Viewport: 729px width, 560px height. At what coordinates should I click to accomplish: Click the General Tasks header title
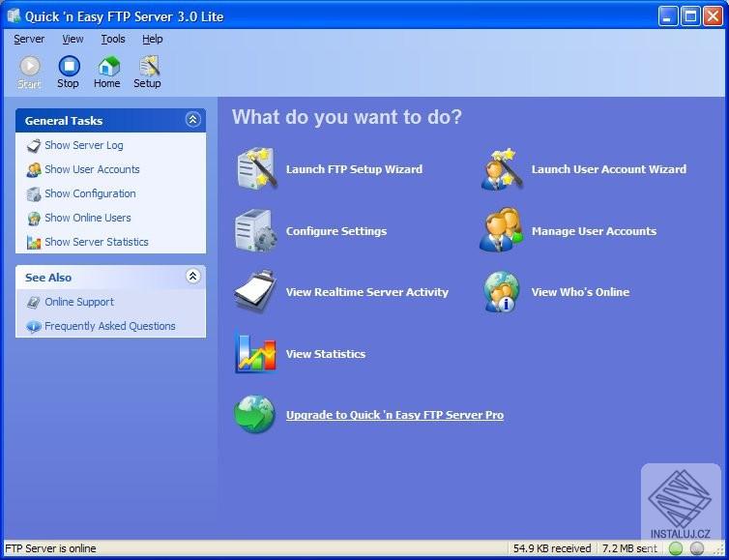[64, 121]
